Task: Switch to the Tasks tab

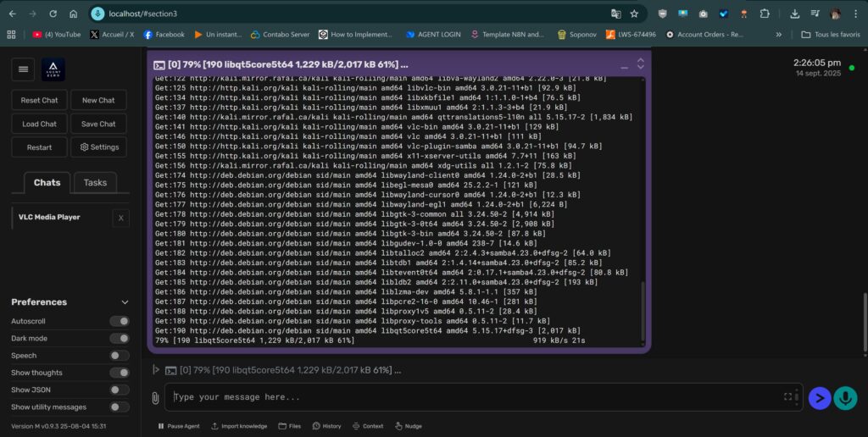Action: [95, 182]
